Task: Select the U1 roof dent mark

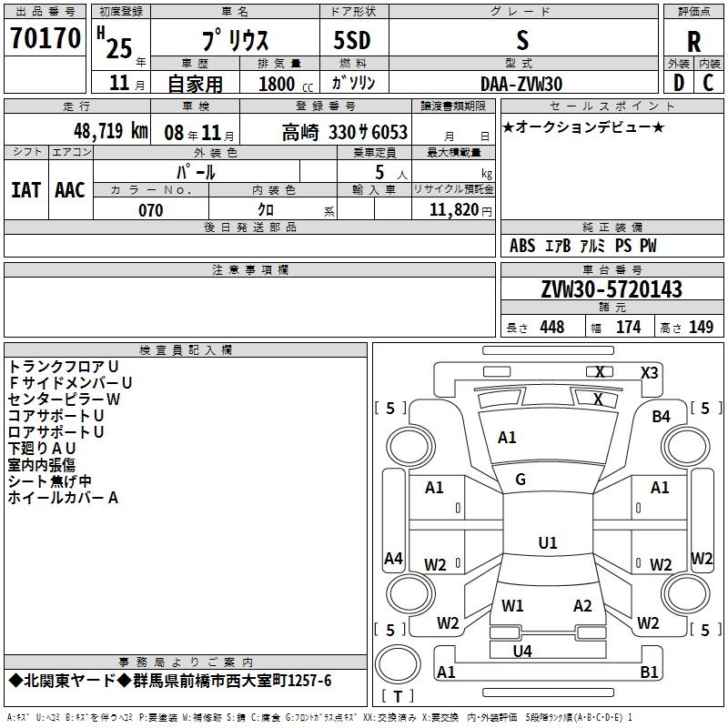Action: [547, 542]
